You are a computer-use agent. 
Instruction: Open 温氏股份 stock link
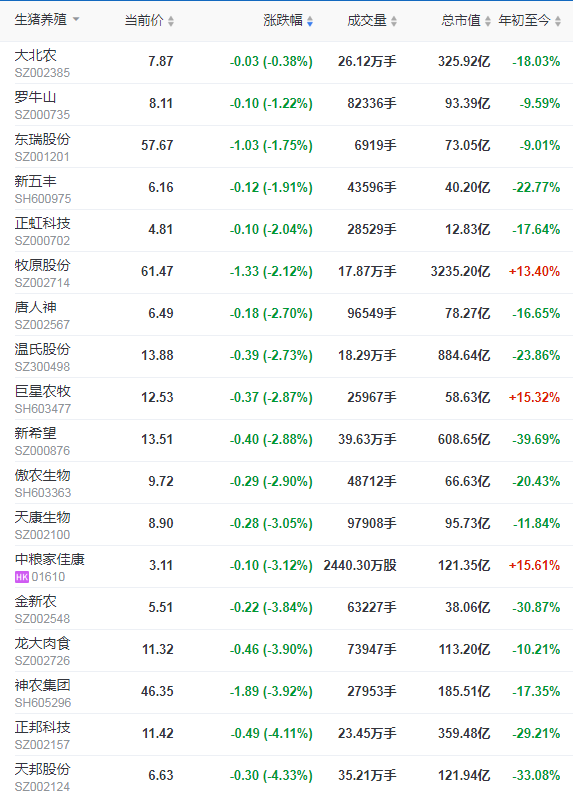coord(43,349)
